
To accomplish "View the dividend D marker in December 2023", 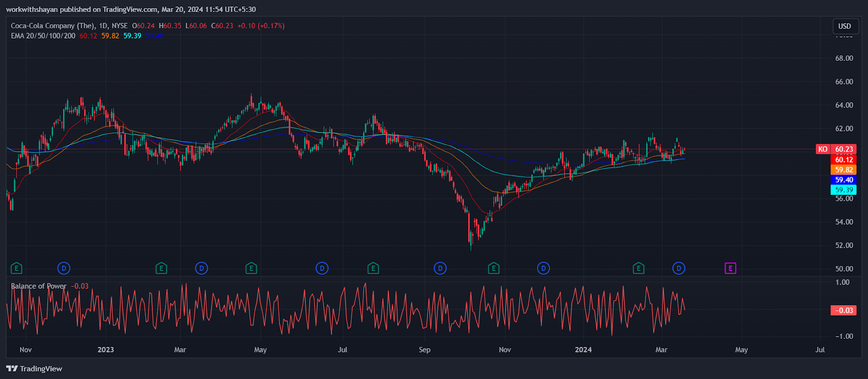I will (x=543, y=268).
